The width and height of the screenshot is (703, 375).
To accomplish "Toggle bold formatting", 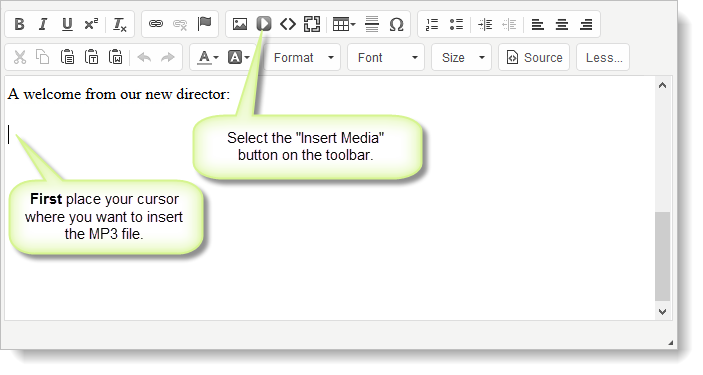I will (19, 24).
